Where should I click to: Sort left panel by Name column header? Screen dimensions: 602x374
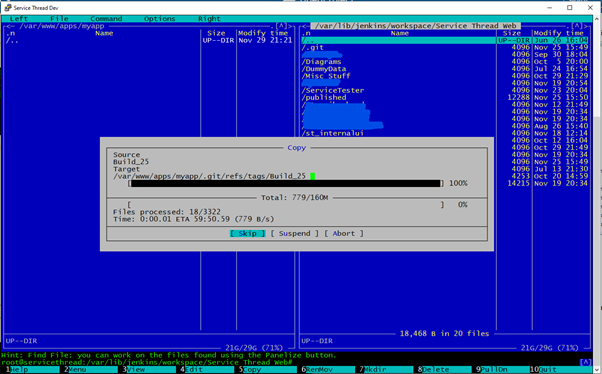[x=104, y=33]
